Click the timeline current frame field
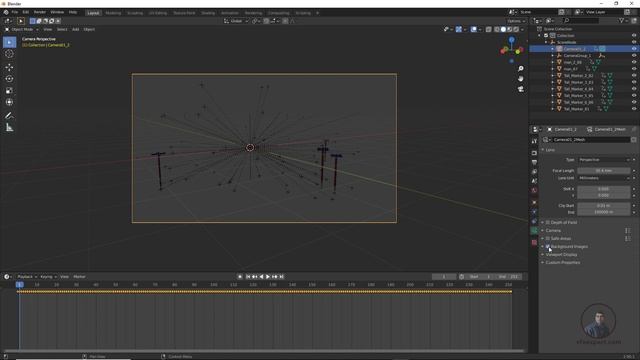Screen dimensions: 640x360 (444, 277)
